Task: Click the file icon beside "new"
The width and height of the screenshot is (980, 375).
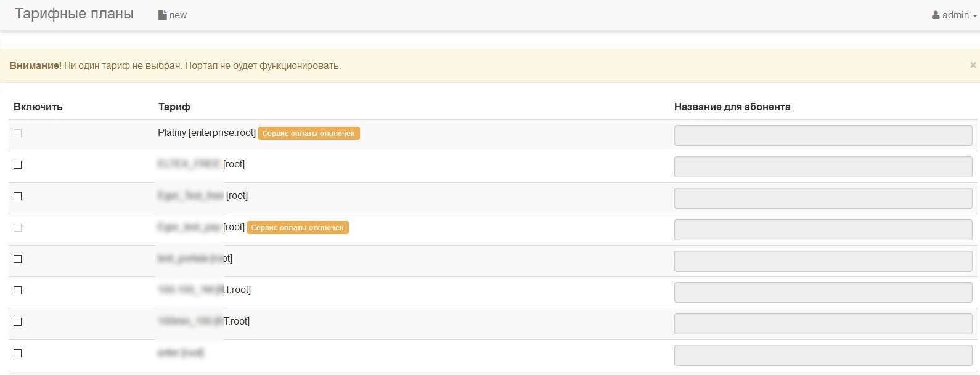Action: click(x=163, y=15)
